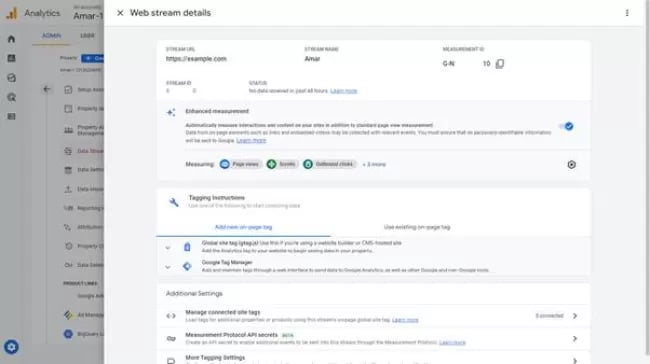Open Measurement Protocol API secrets chevron
Image resolution: width=650 pixels, height=364 pixels.
(575, 339)
